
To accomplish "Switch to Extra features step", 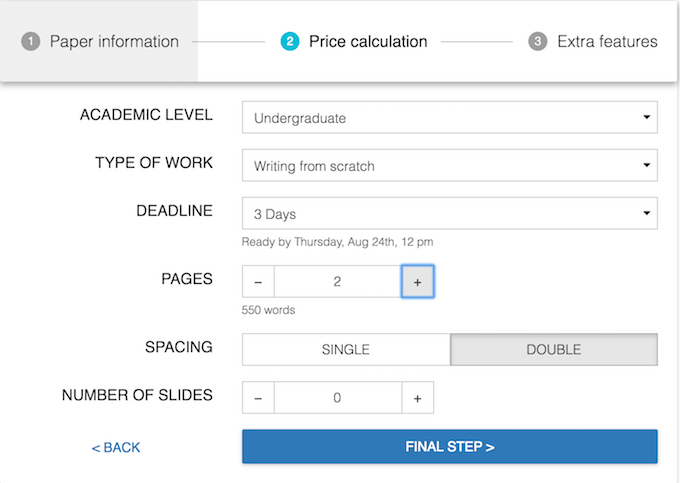I will (607, 42).
